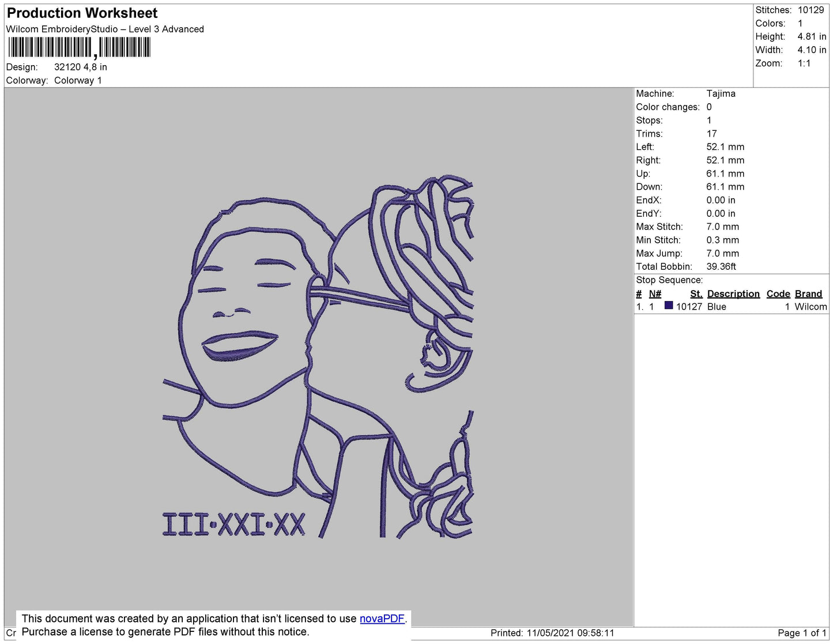Screen dimensions: 833x644
Task: Select the 'EndX:' value '0.00 in'
Action: click(721, 200)
